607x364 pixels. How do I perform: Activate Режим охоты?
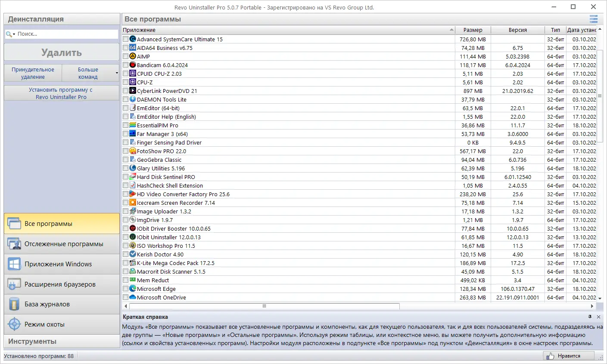(x=62, y=324)
